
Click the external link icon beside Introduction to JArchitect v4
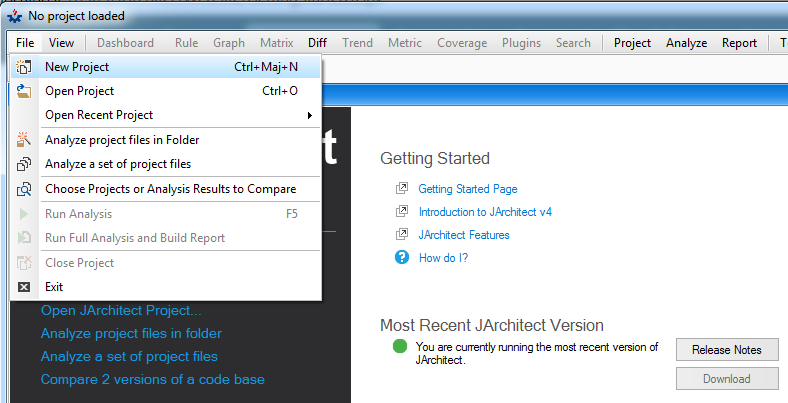(402, 212)
